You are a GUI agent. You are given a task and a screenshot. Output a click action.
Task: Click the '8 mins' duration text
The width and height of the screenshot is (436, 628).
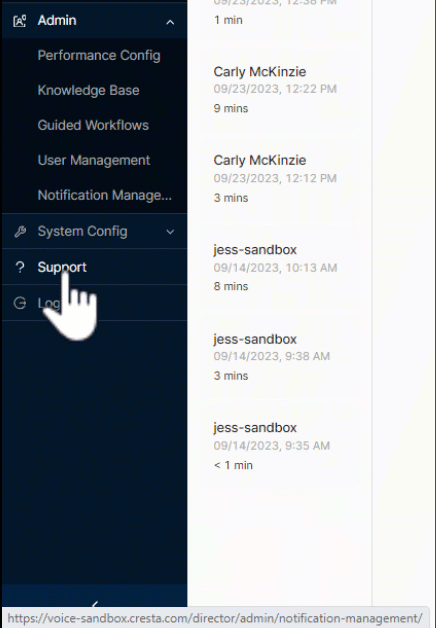231,286
